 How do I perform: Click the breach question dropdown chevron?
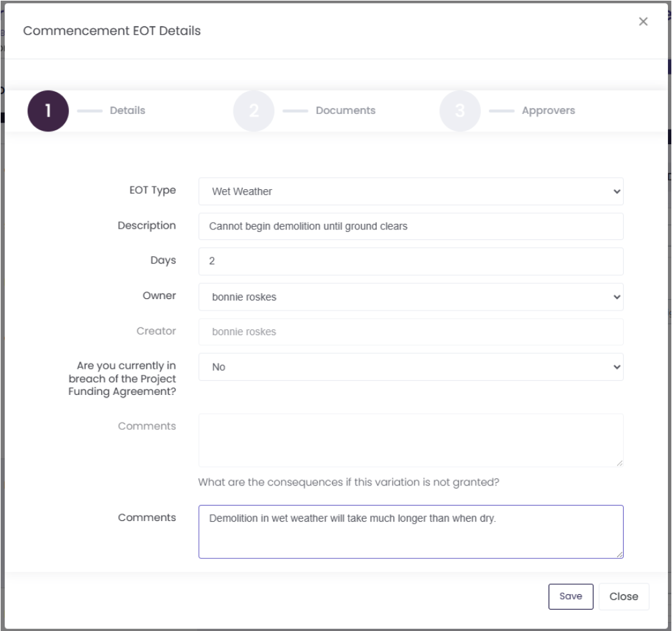pyautogui.click(x=616, y=367)
